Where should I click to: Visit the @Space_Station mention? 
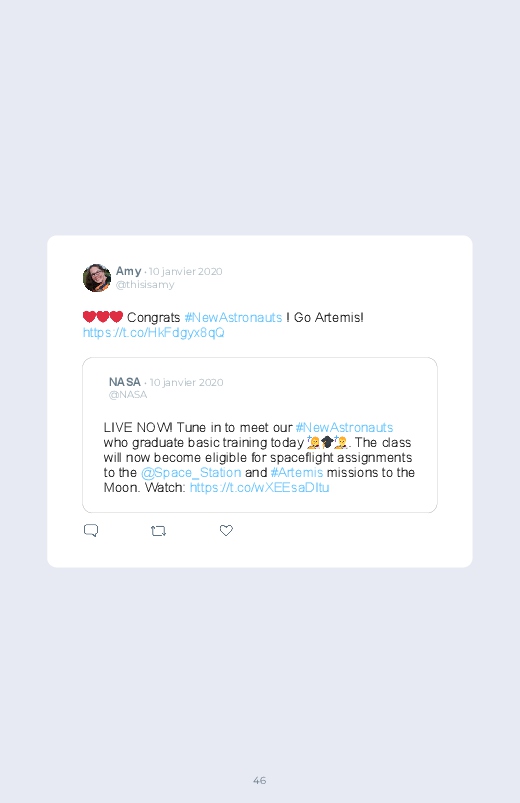click(x=191, y=473)
